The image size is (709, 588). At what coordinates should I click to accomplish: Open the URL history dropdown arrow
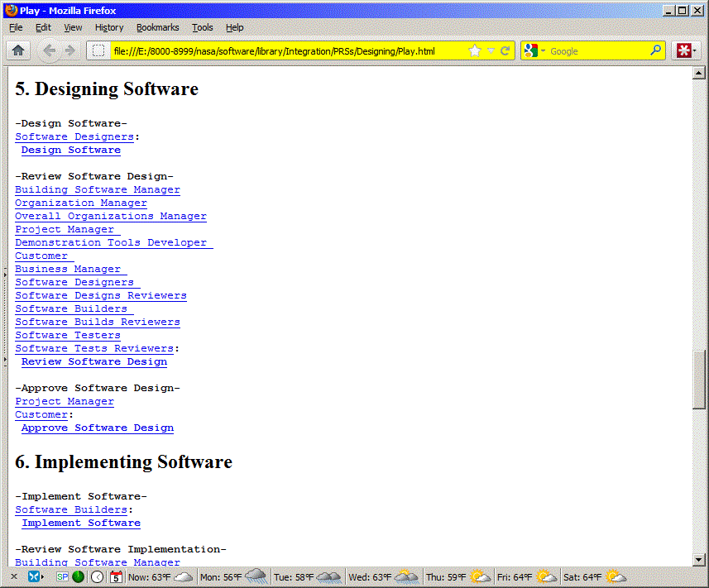[x=491, y=51]
